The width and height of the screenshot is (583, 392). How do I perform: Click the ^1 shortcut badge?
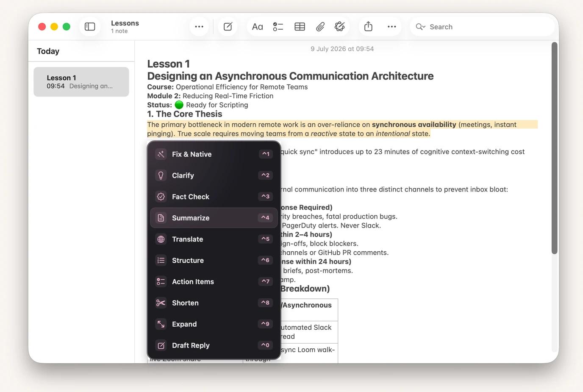point(265,154)
